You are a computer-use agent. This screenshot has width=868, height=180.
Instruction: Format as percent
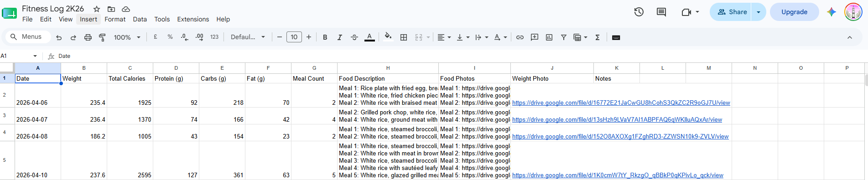170,37
